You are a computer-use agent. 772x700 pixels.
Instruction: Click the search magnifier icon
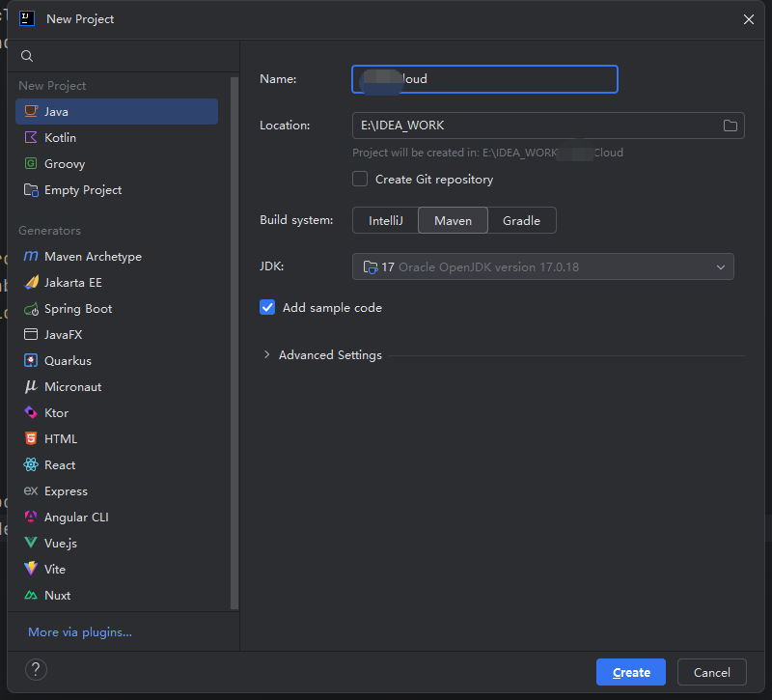coord(27,56)
